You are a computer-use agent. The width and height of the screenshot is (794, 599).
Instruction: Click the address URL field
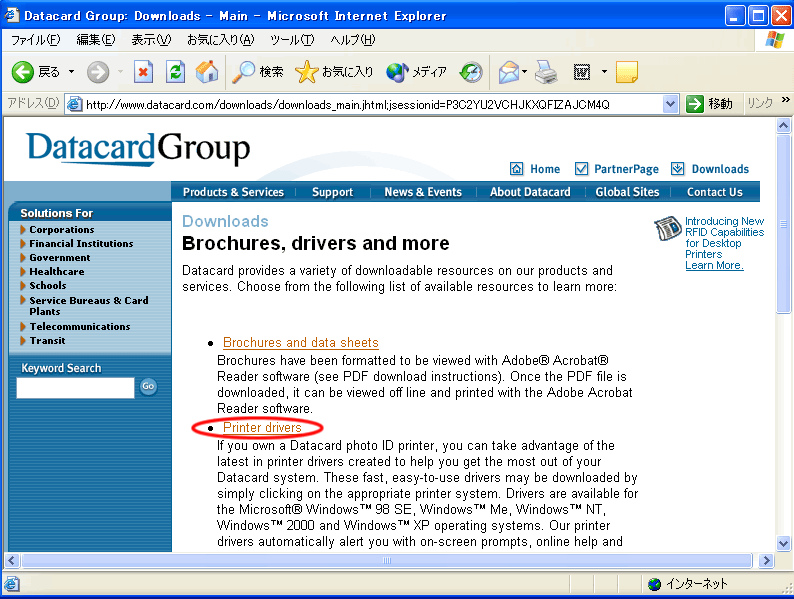tap(372, 105)
